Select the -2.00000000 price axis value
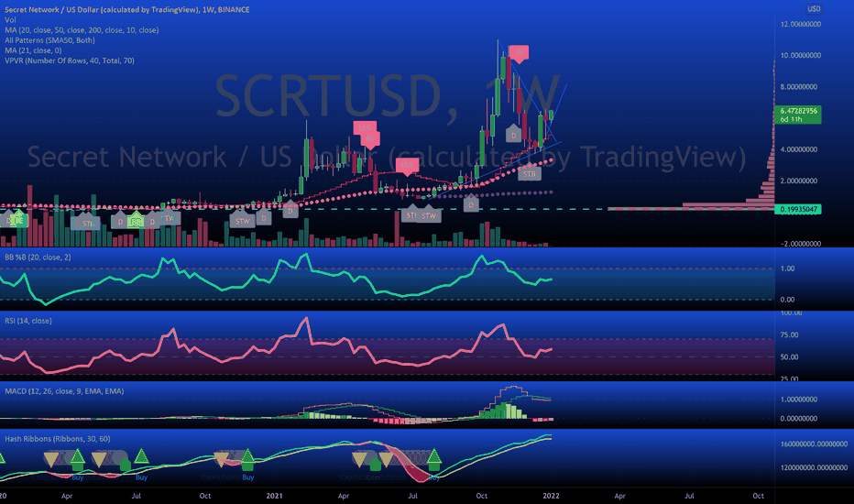 (x=800, y=244)
